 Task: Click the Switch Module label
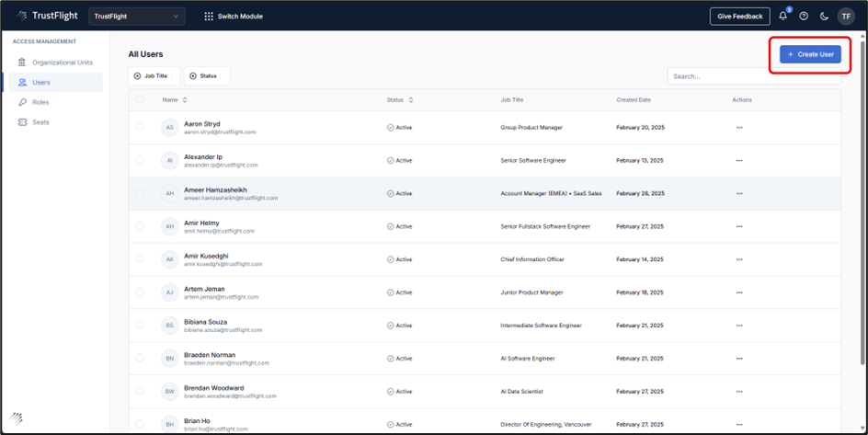(x=240, y=17)
